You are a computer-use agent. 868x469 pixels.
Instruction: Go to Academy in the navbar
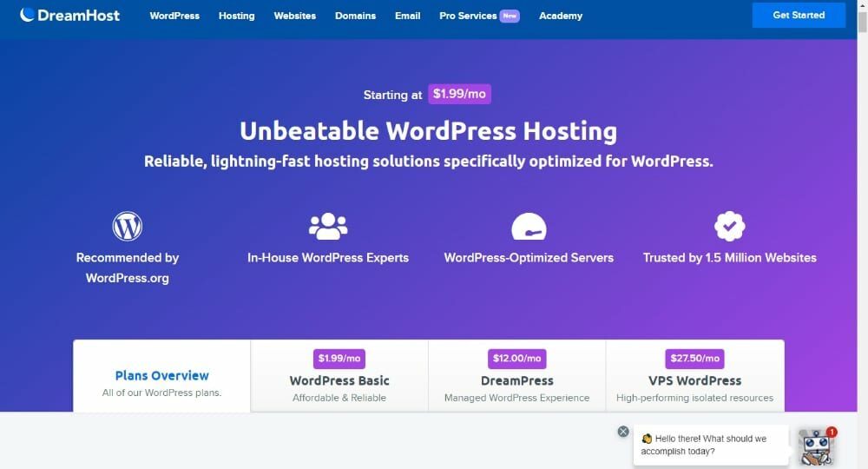[561, 16]
